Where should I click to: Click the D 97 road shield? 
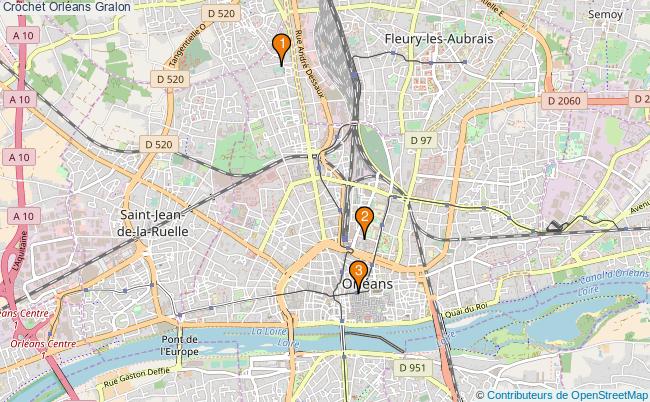click(x=421, y=140)
